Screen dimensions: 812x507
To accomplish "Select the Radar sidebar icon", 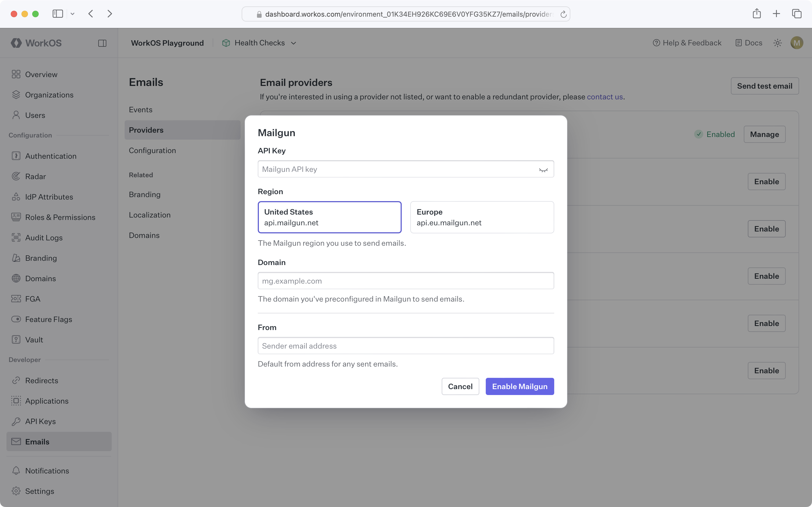I will [x=16, y=176].
